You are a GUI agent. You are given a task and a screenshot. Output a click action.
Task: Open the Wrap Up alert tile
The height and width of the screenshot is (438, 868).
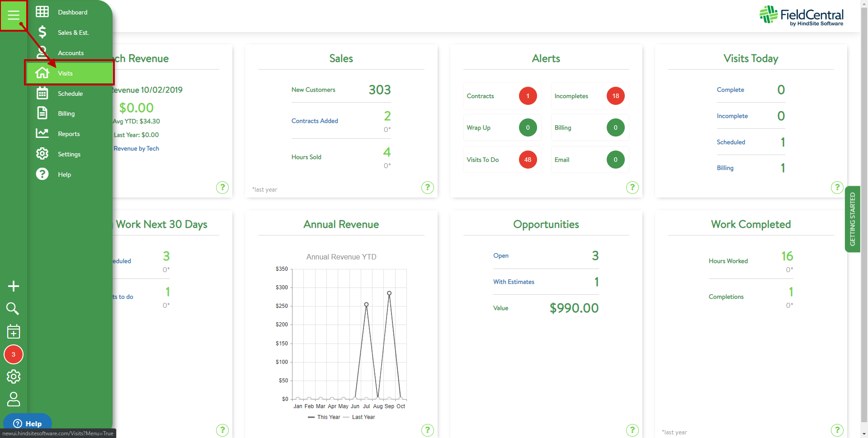click(502, 127)
